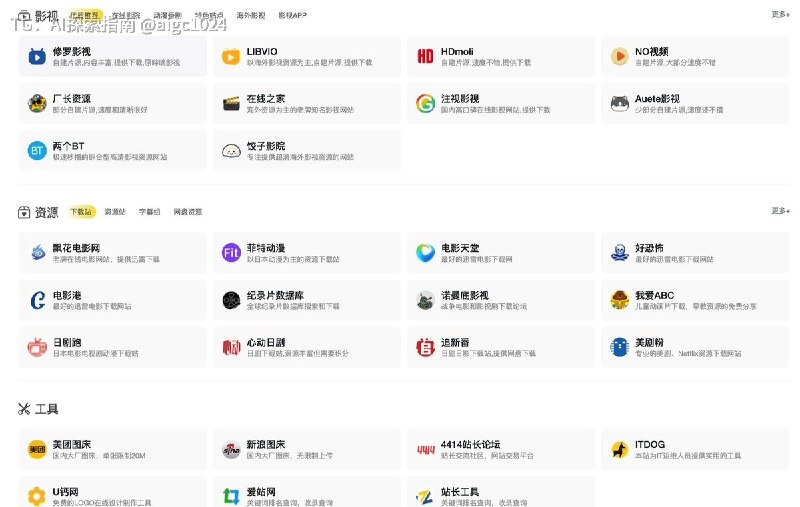Switch to the 动漫番剧 tab
Screen dimensions: 800x507
coord(167,15)
